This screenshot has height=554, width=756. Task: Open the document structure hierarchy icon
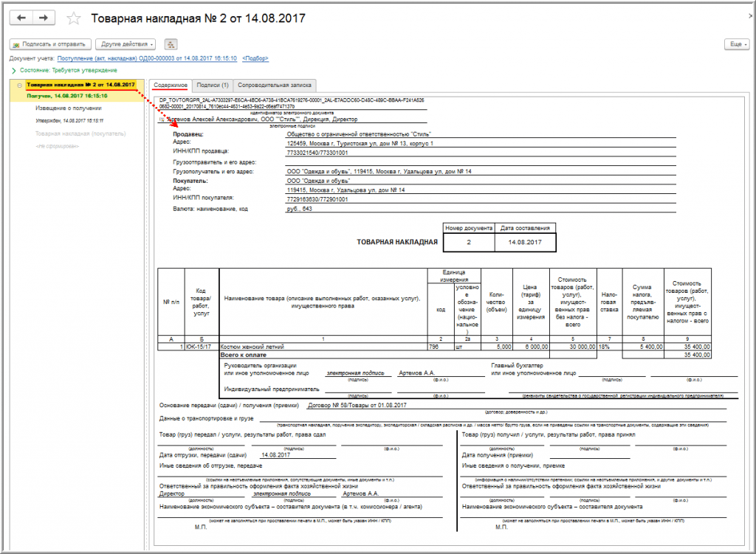click(x=172, y=44)
